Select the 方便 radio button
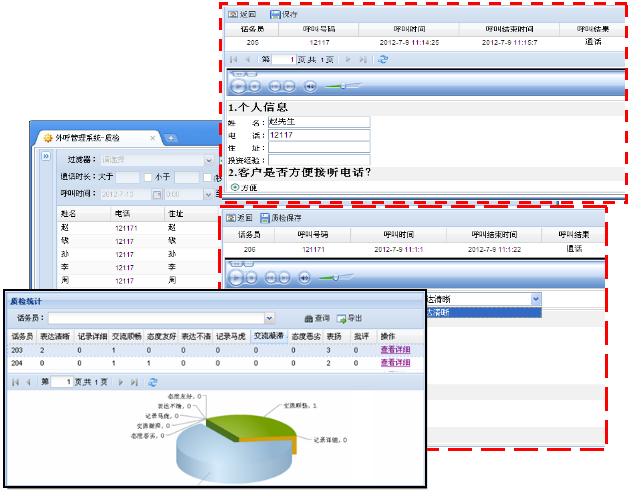This screenshot has width=630, height=492. pos(235,187)
